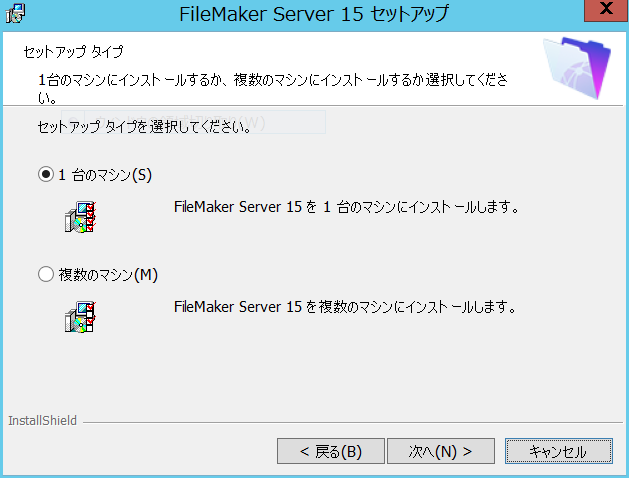Image resolution: width=629 pixels, height=478 pixels.
Task: Click the '1 台のマシン(S)' option label text
Action: click(x=105, y=175)
